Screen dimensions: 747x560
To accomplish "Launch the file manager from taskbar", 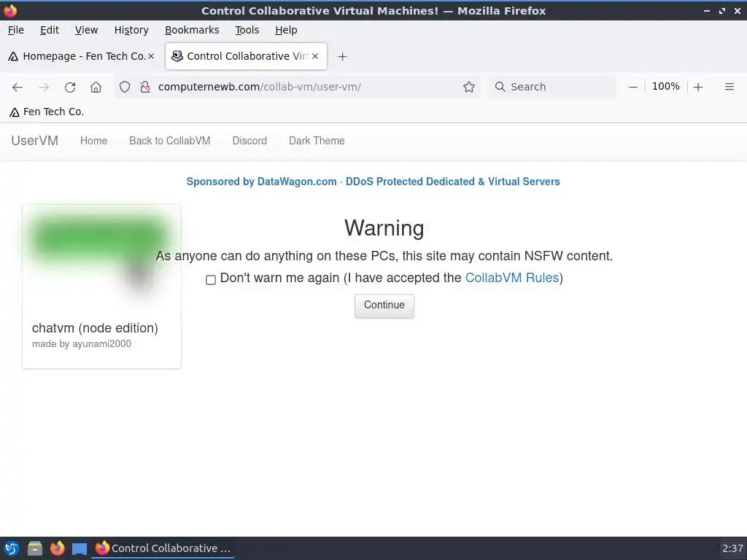I will [35, 548].
